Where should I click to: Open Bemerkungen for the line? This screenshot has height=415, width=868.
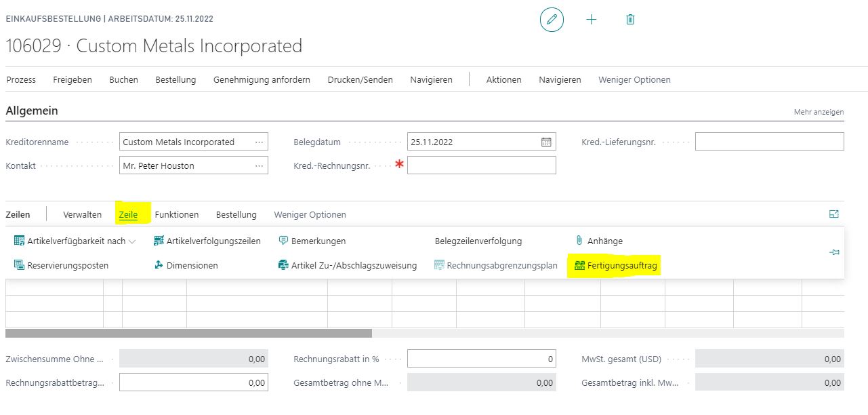pos(312,241)
